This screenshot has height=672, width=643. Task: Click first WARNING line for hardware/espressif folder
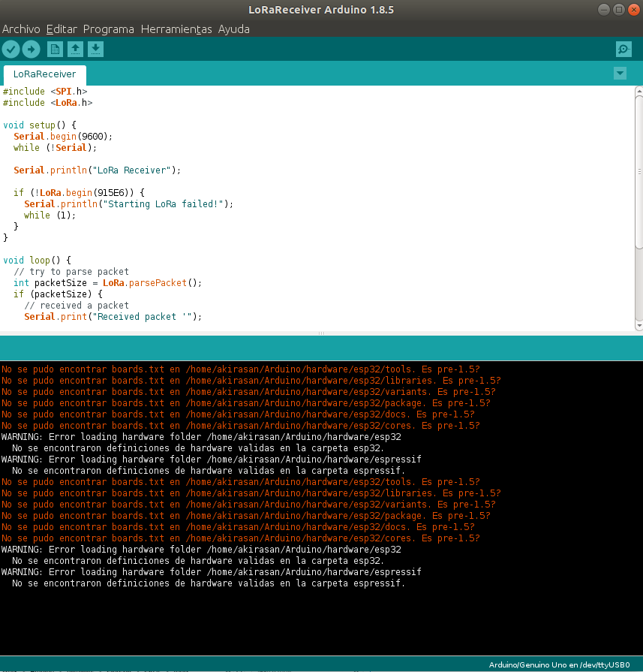212,460
